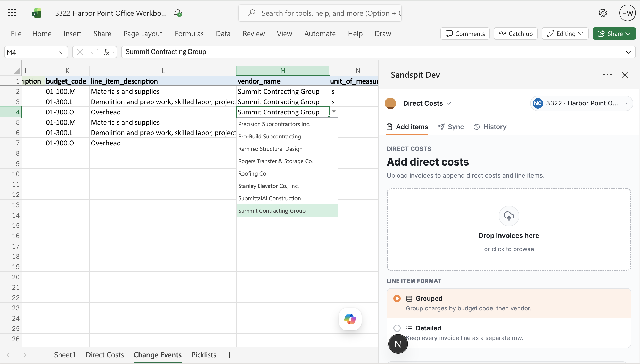Viewport: 640px width, 364px height.
Task: Confirm the entry with the checkmark icon
Action: [94, 52]
